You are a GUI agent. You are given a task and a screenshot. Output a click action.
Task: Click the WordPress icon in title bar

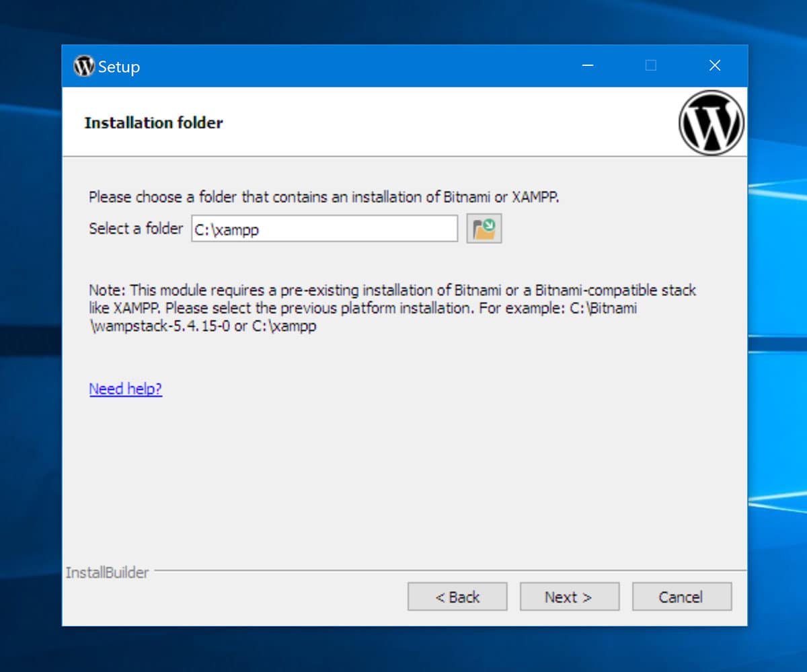tap(84, 66)
